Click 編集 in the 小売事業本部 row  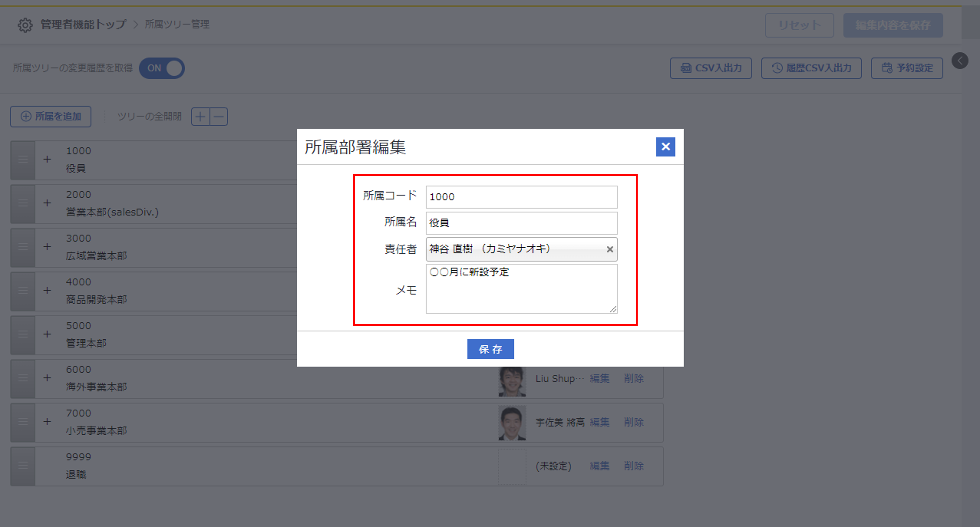click(600, 422)
